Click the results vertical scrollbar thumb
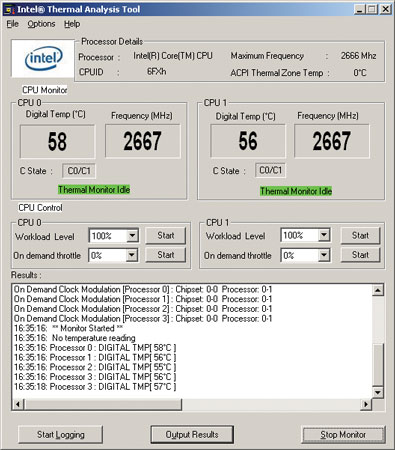 [x=378, y=365]
